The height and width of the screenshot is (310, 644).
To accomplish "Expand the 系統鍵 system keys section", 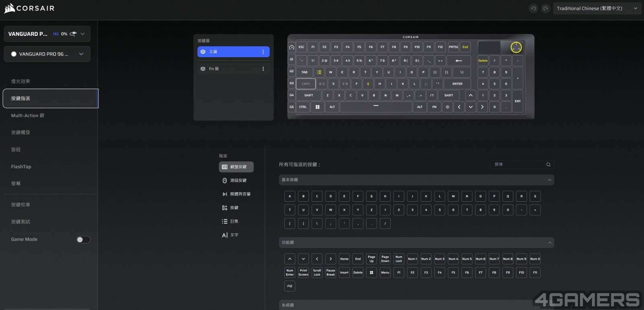I will coord(416,305).
